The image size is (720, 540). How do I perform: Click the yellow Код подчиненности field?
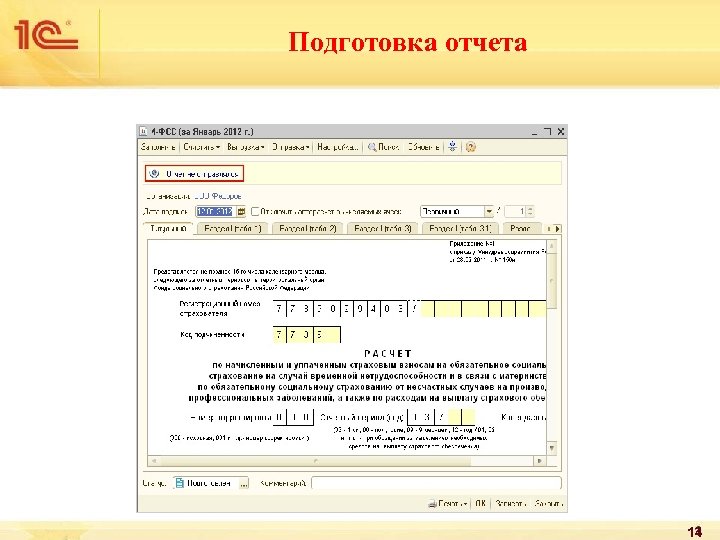point(307,335)
